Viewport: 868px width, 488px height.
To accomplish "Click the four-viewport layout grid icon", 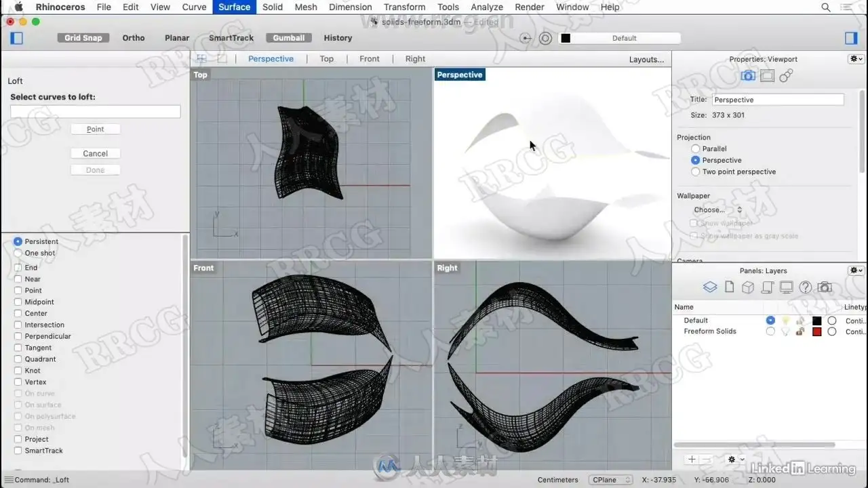I will point(201,59).
